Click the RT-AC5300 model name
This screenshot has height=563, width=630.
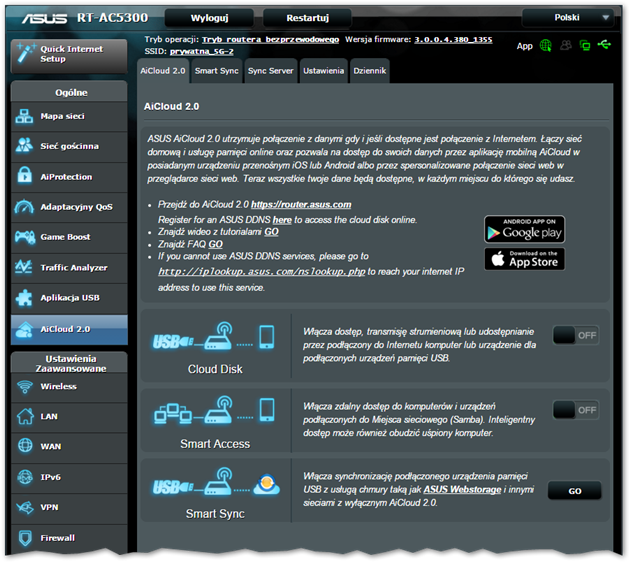tap(112, 18)
